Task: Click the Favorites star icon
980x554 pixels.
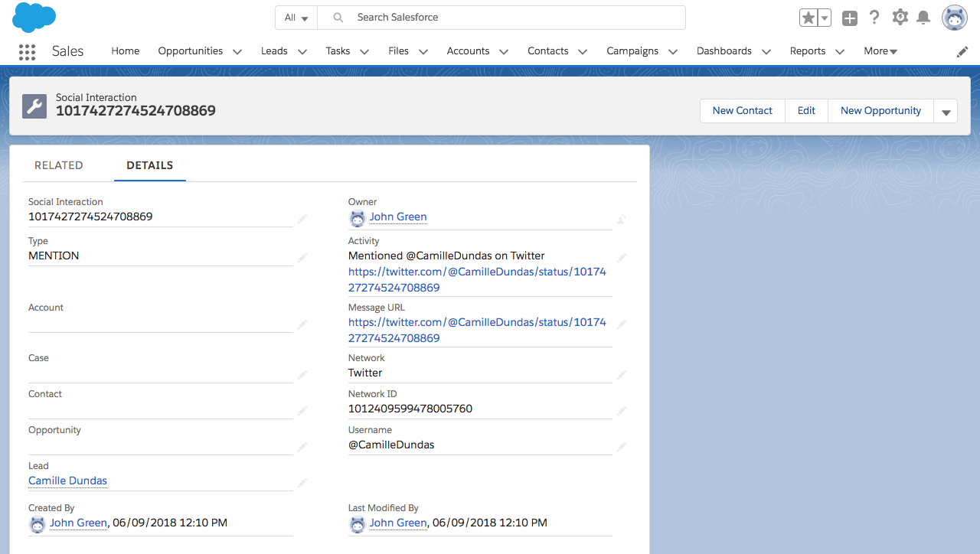Action: pos(808,18)
